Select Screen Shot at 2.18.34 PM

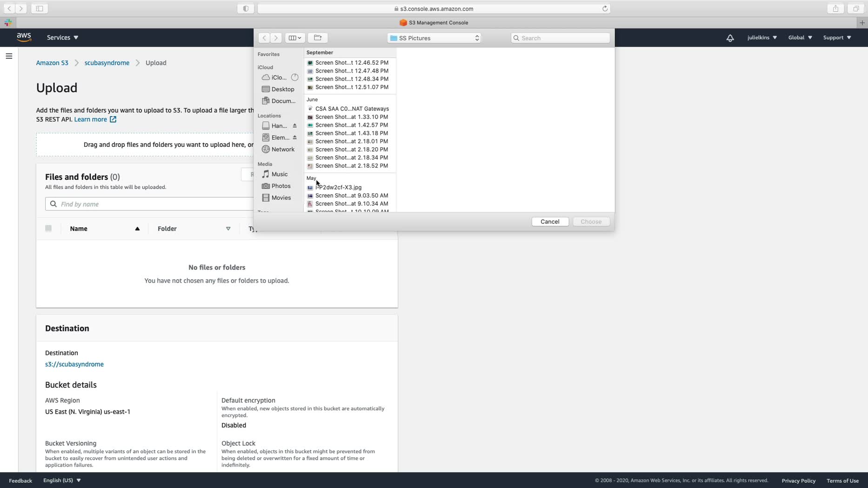349,158
